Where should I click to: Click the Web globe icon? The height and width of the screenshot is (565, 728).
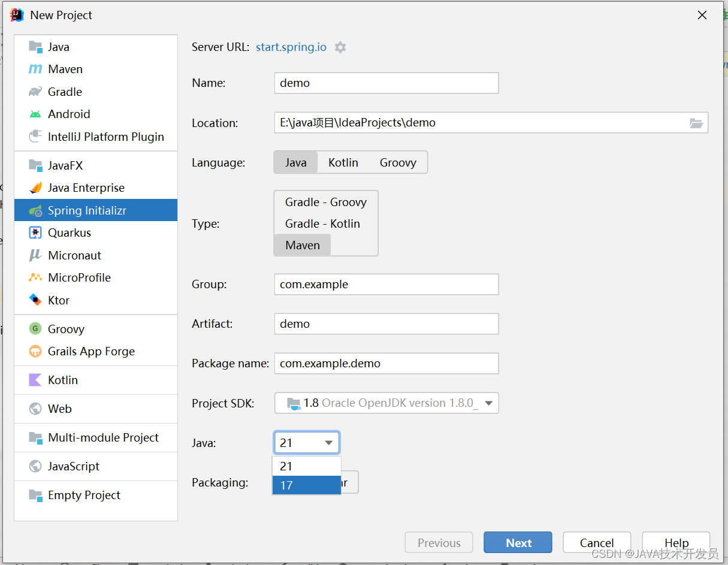[x=36, y=409]
